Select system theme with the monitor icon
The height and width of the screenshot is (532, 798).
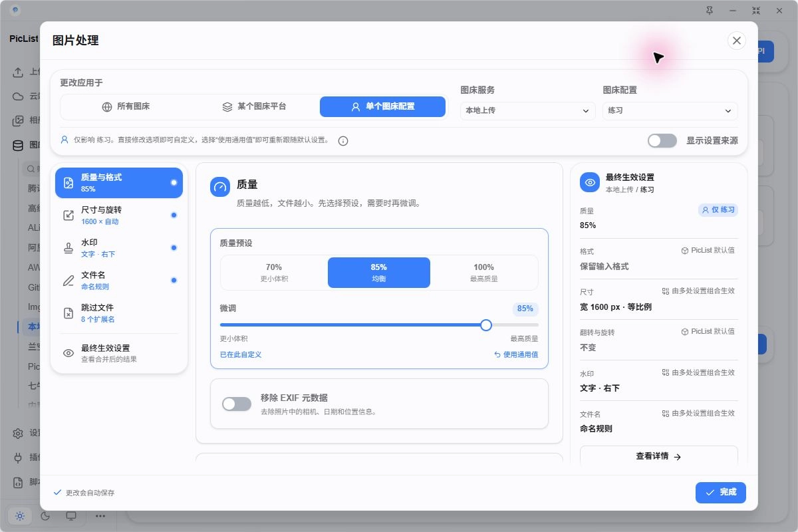71,515
